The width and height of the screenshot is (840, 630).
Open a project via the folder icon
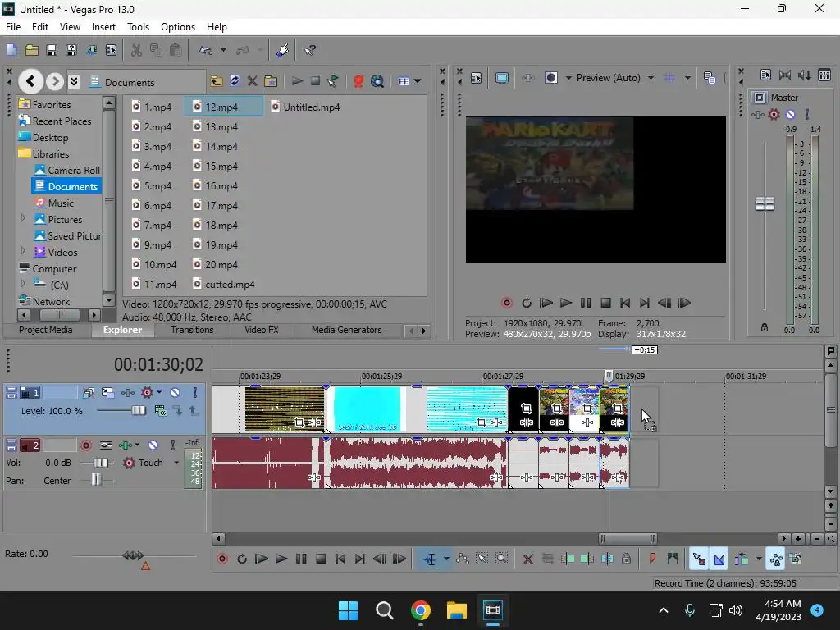click(32, 50)
